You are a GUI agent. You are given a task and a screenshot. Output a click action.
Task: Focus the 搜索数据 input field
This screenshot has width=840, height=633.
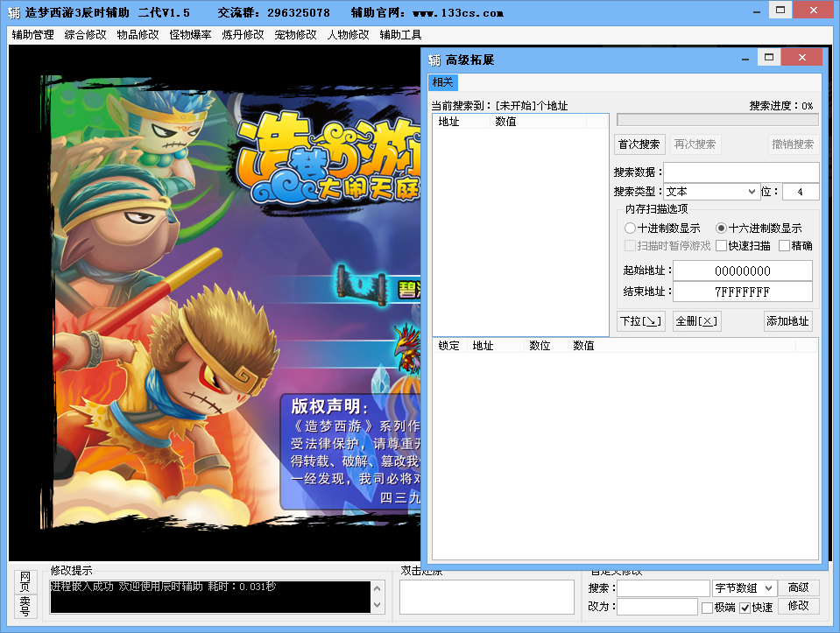[741, 172]
